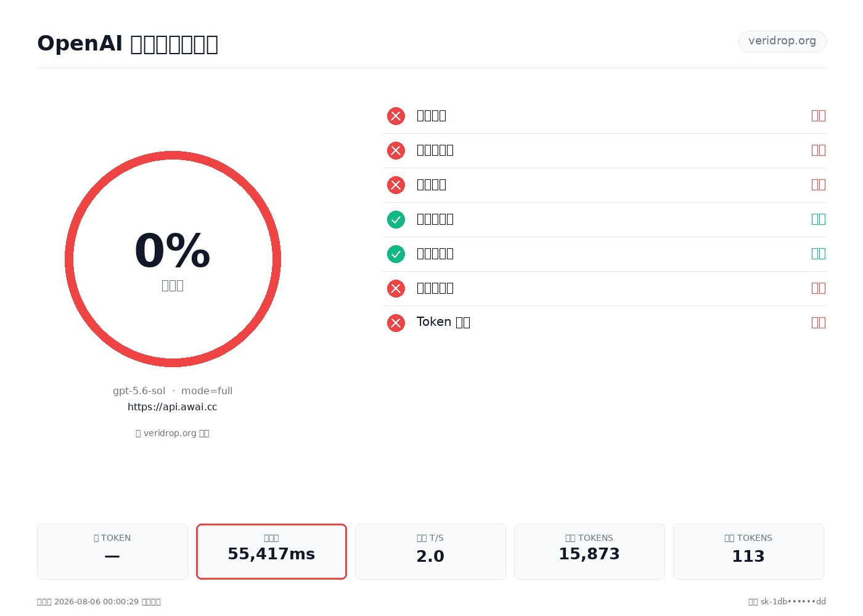863x616 pixels.
Task: Click the red X icon on the second check row
Action: 396,150
